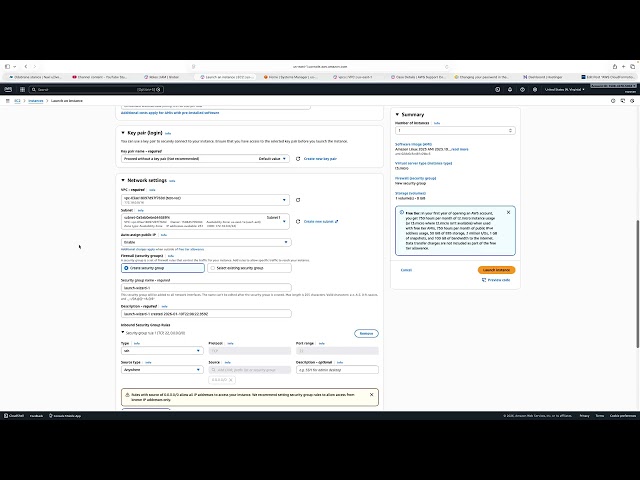
Task: Open the rule Type dropdown showing ssh
Action: coord(162,351)
